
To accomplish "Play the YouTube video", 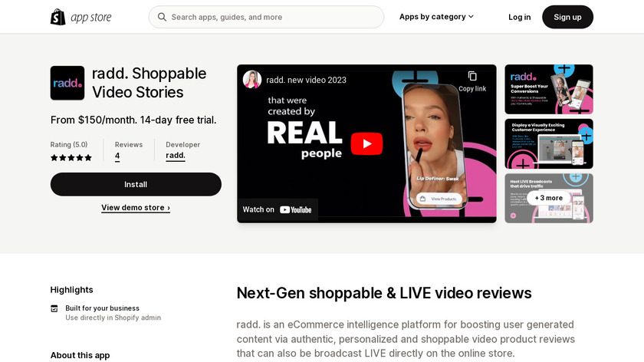I will pyautogui.click(x=366, y=143).
